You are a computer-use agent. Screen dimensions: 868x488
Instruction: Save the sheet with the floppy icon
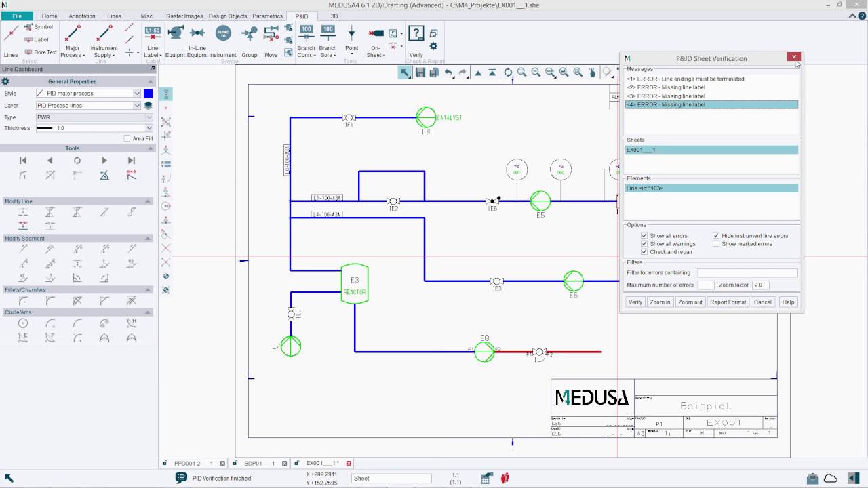(x=420, y=73)
